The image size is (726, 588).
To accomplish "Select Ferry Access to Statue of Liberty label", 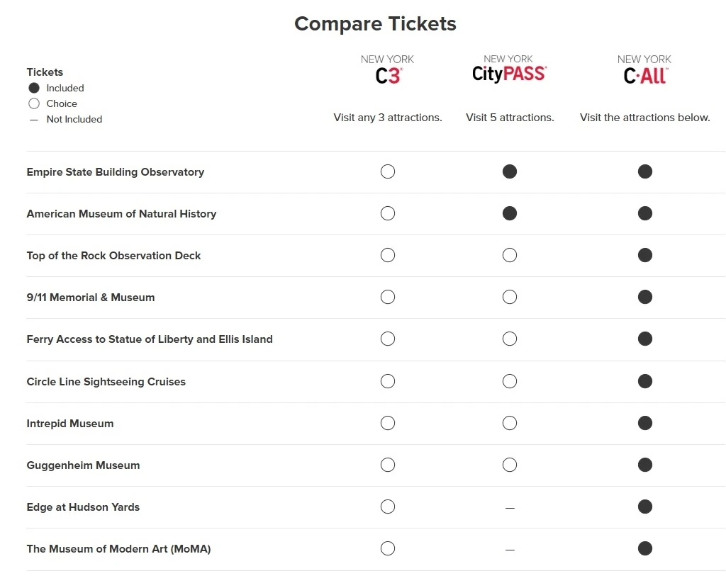I will pos(150,339).
